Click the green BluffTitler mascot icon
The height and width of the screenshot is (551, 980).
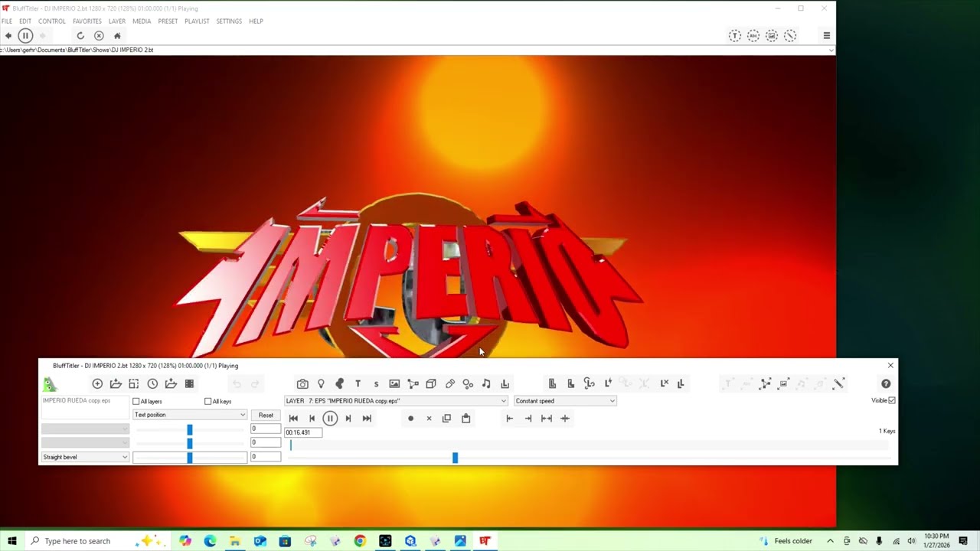tap(50, 384)
